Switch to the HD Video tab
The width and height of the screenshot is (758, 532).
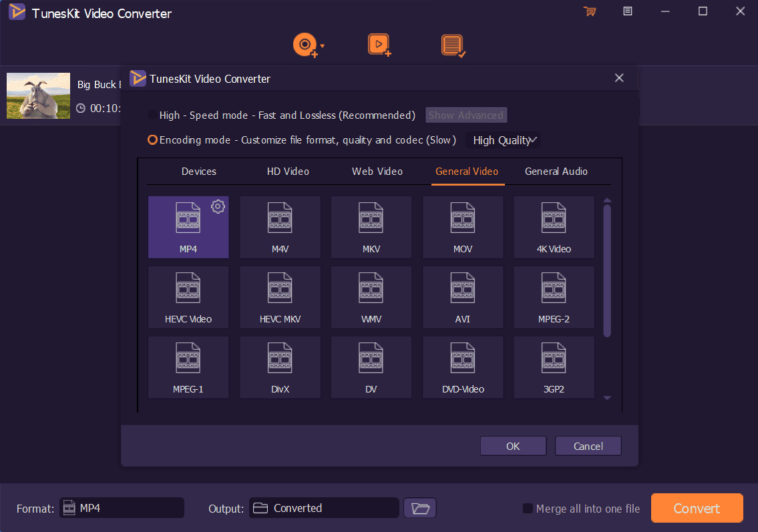[288, 172]
